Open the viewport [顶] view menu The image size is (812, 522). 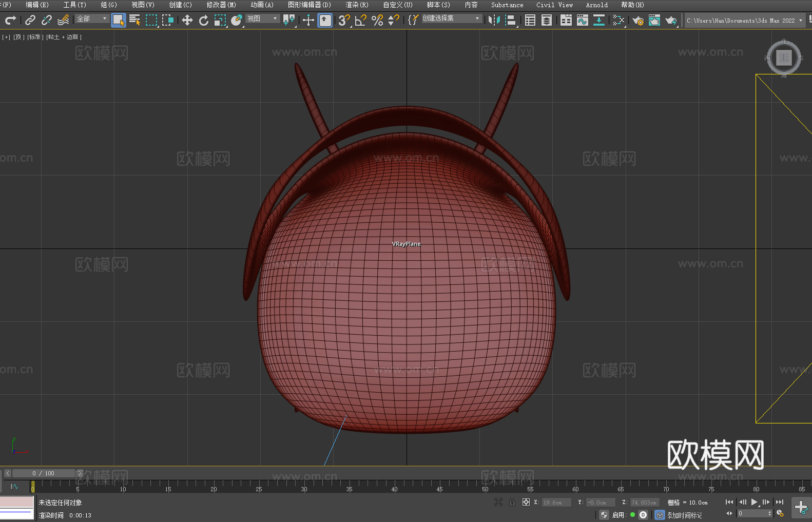(x=18, y=37)
